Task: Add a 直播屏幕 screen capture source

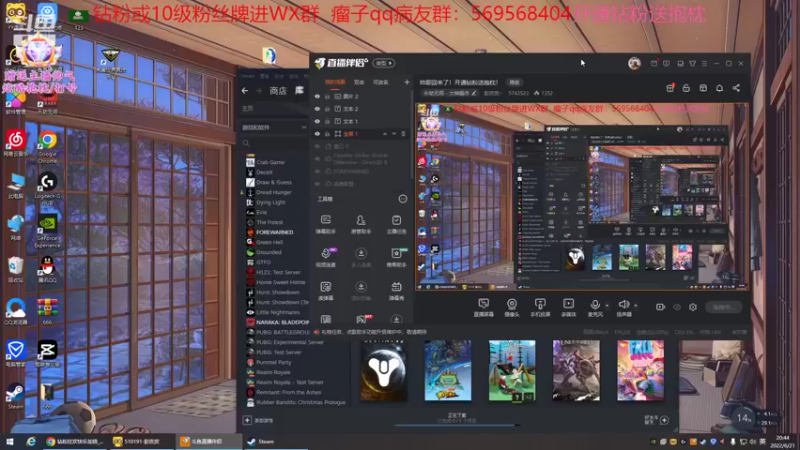Action: tap(483, 308)
